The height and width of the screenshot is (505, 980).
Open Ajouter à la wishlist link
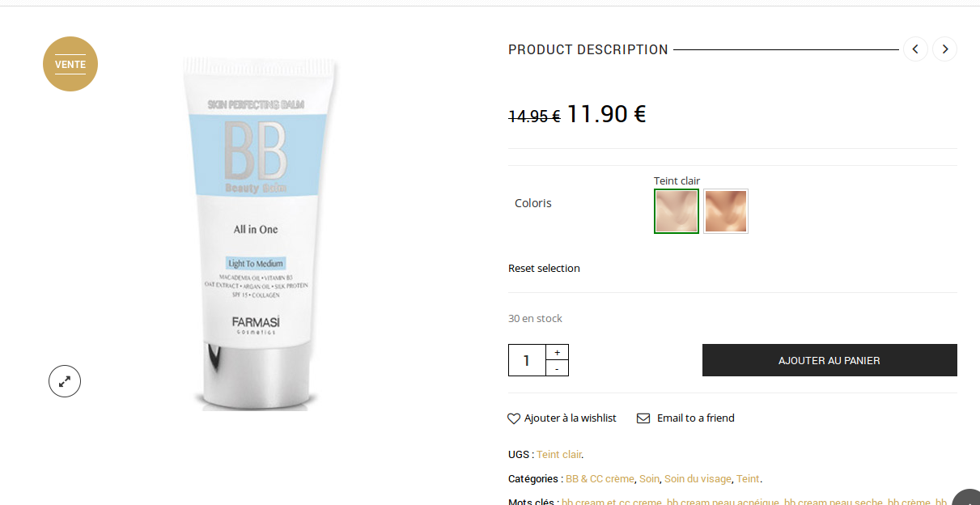point(571,418)
